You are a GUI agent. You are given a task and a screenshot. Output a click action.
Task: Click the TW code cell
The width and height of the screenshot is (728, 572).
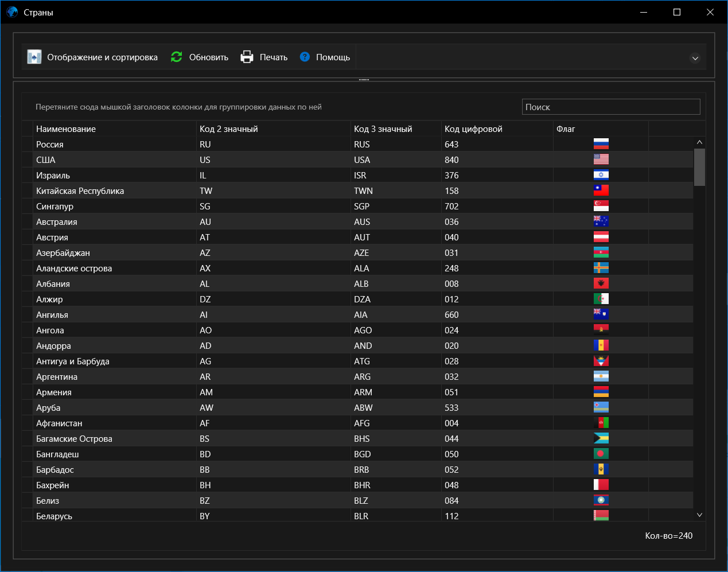(274, 190)
